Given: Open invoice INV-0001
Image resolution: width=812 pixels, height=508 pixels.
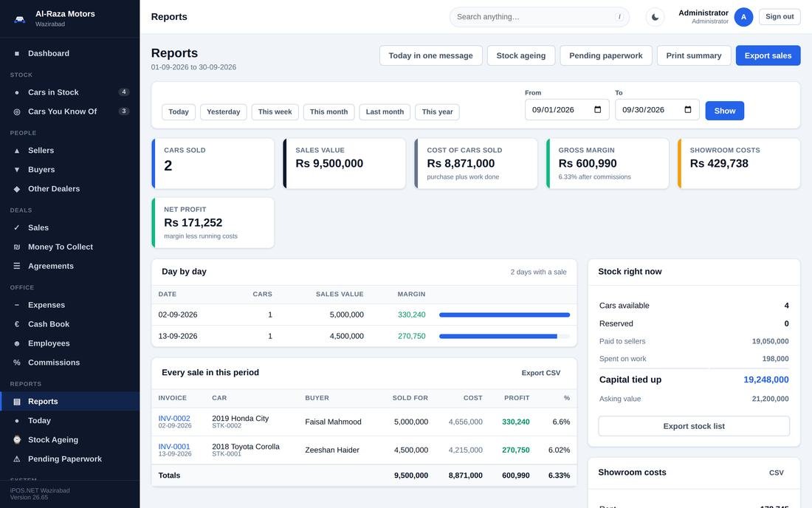Looking at the screenshot, I should click(174, 447).
